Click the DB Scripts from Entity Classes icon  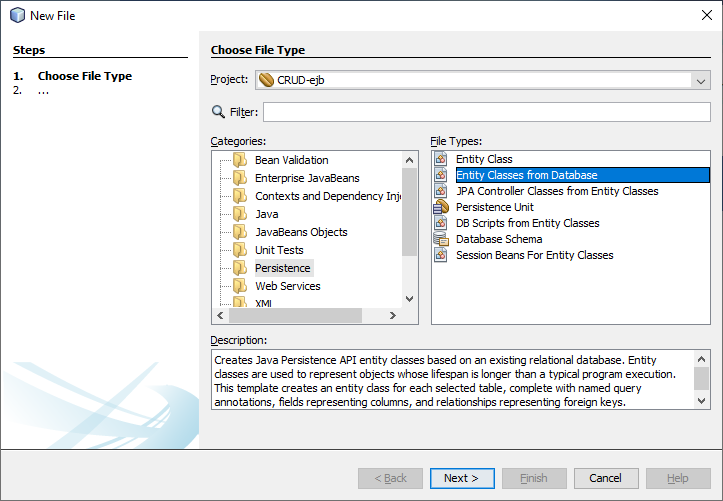[441, 223]
